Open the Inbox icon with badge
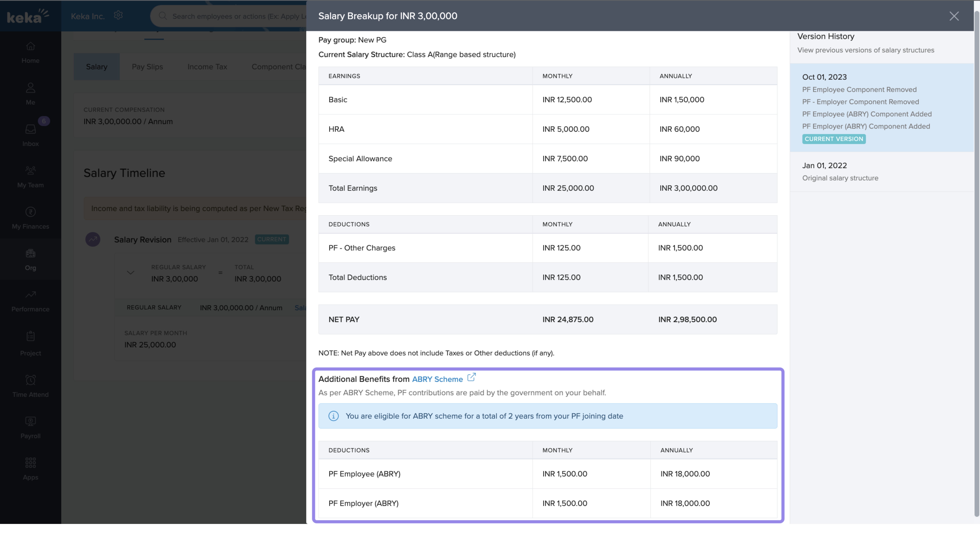The width and height of the screenshot is (980, 551). click(30, 130)
